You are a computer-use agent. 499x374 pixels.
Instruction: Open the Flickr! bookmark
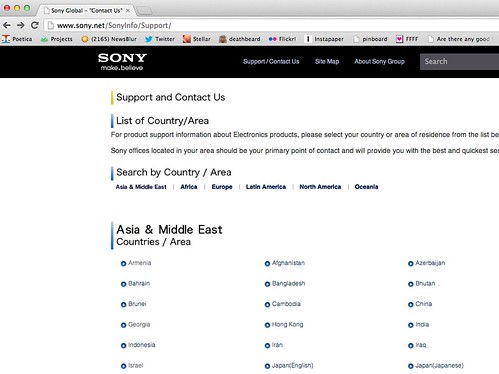[x=282, y=39]
